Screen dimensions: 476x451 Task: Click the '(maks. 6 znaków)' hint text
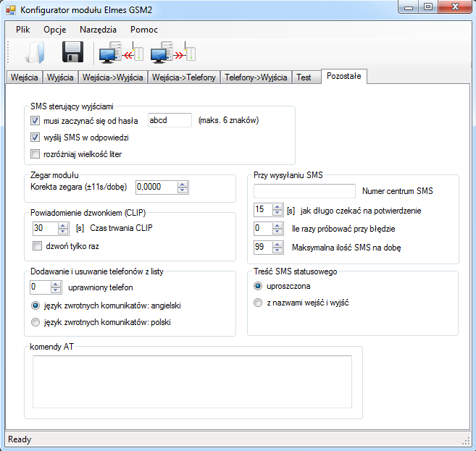click(x=228, y=120)
